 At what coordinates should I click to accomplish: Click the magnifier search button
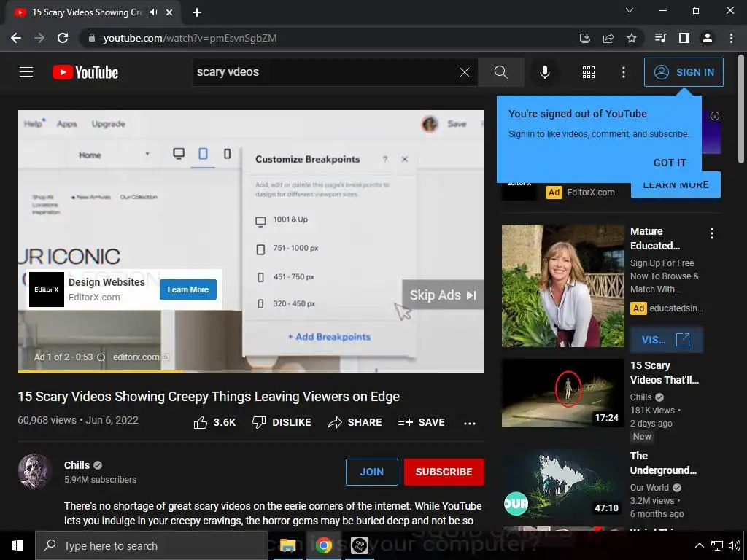(500, 72)
